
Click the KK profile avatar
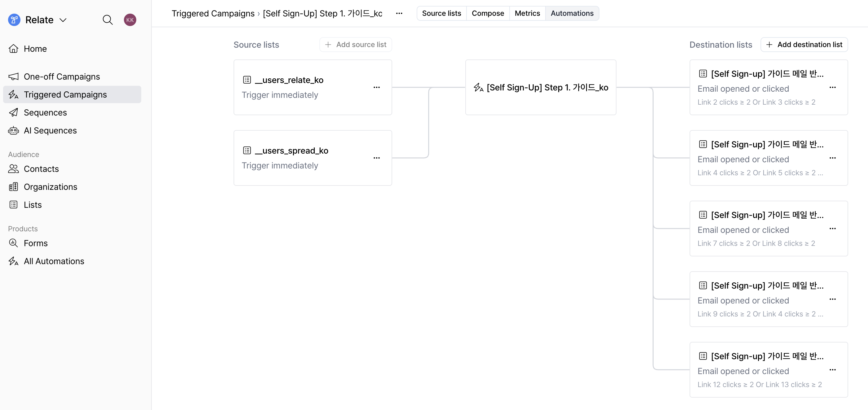click(x=130, y=20)
